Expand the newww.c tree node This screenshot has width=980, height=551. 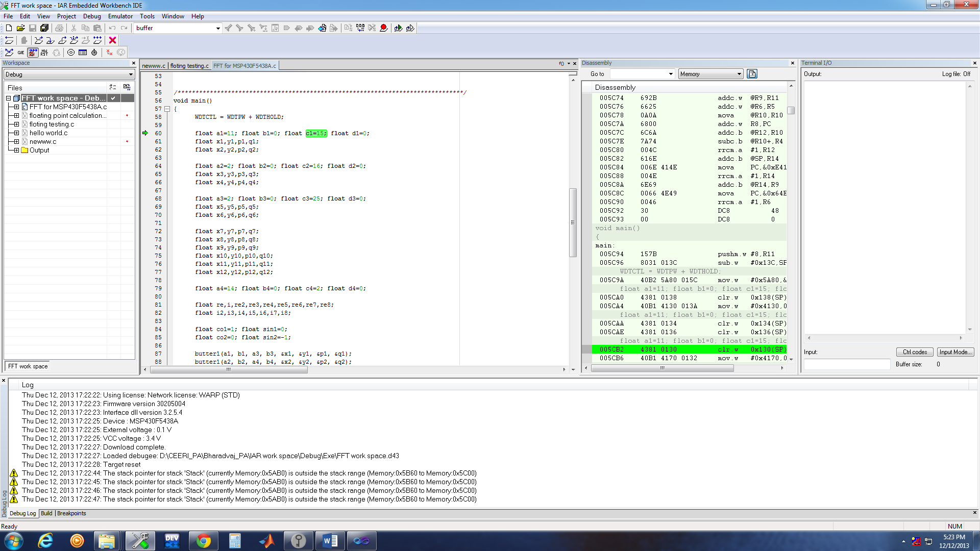16,141
